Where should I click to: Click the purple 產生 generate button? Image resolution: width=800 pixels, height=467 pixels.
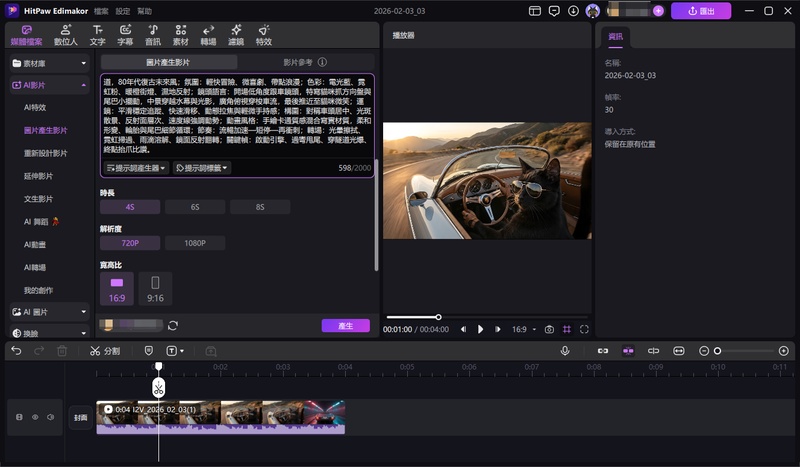[345, 326]
